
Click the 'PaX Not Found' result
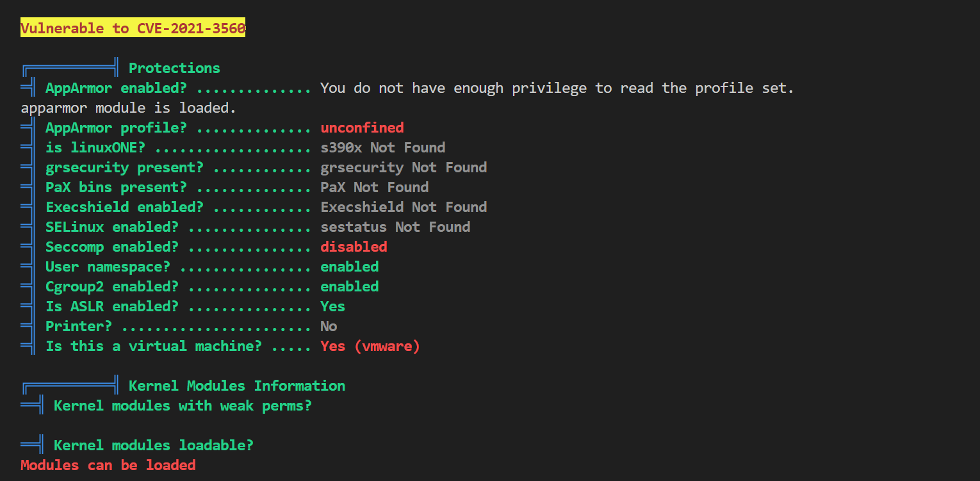point(374,187)
